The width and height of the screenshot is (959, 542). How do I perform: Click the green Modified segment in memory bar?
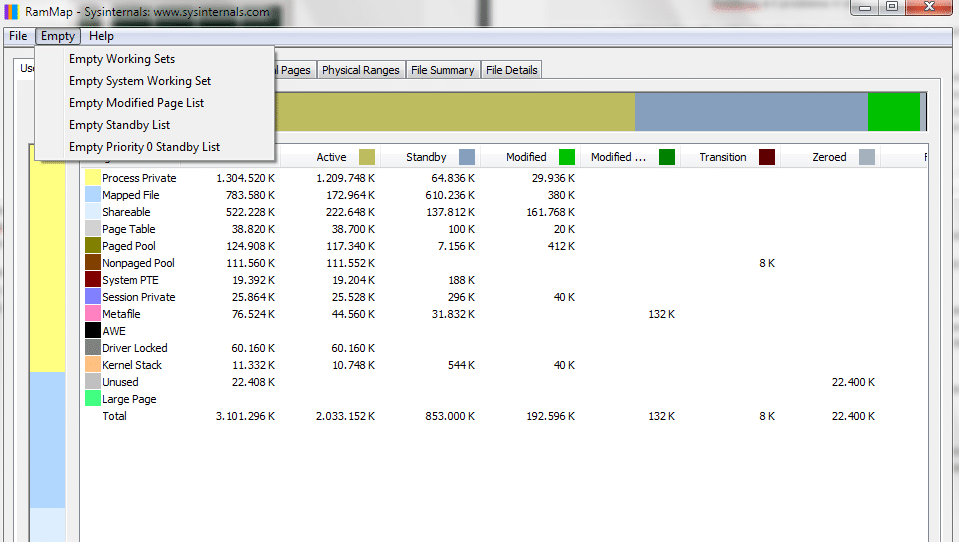(894, 112)
